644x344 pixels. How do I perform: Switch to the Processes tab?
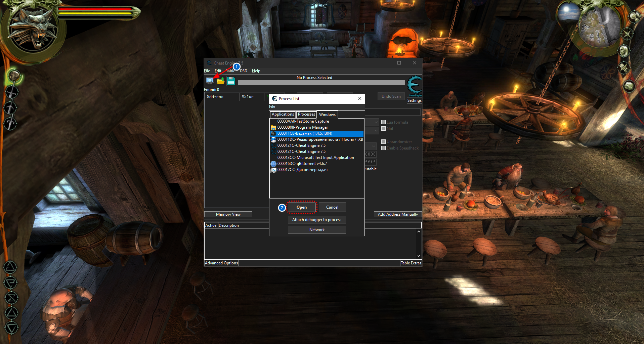306,115
